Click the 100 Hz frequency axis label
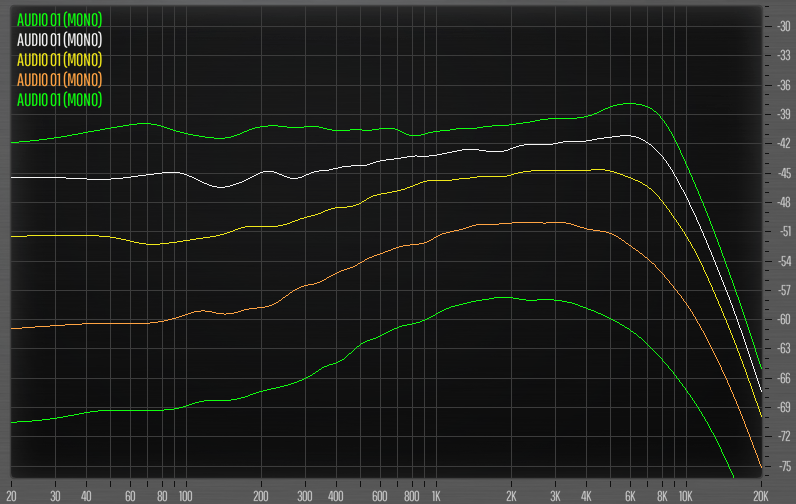This screenshot has width=796, height=504. point(185,496)
